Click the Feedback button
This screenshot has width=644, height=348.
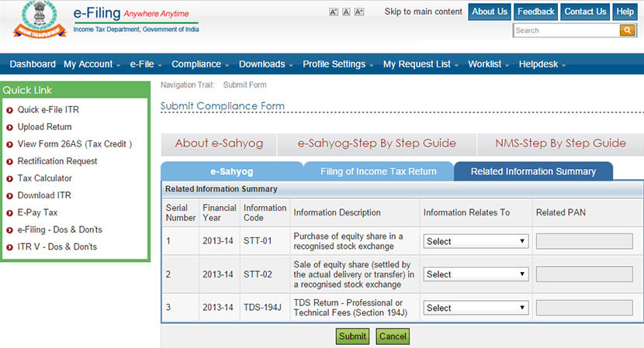pyautogui.click(x=535, y=12)
